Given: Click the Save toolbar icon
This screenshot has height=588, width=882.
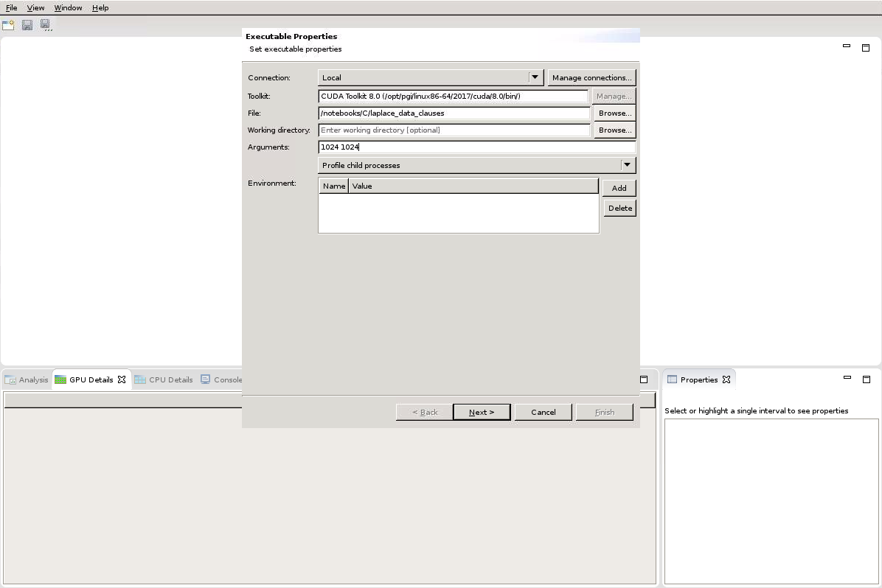Looking at the screenshot, I should pos(27,25).
